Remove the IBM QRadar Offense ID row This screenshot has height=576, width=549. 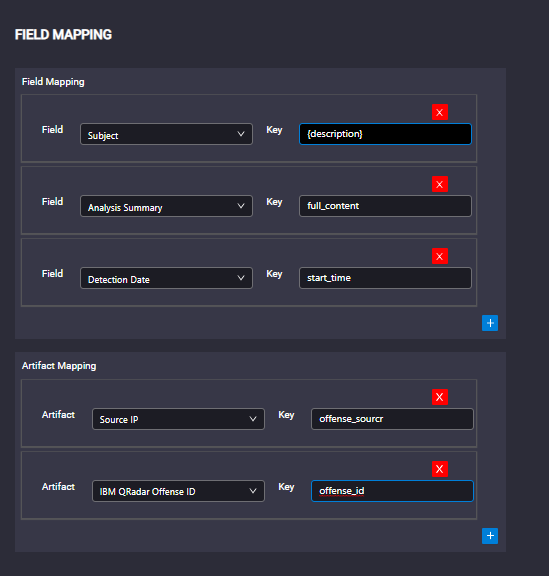439,469
